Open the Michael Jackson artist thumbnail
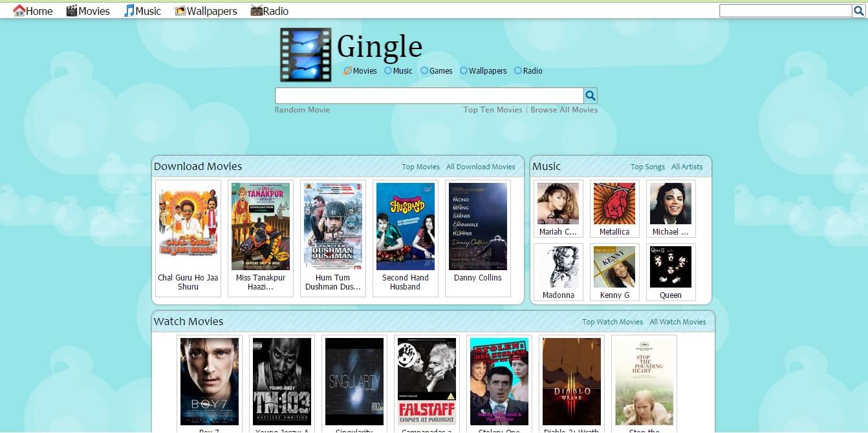868x433 pixels. pos(671,204)
